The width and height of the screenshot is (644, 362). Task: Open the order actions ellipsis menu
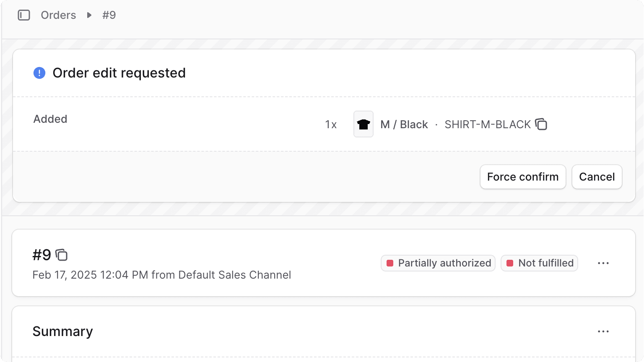pos(603,263)
